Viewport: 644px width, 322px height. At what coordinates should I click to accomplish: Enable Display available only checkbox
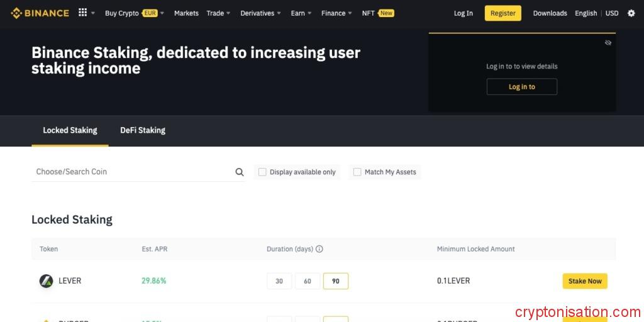pyautogui.click(x=263, y=172)
